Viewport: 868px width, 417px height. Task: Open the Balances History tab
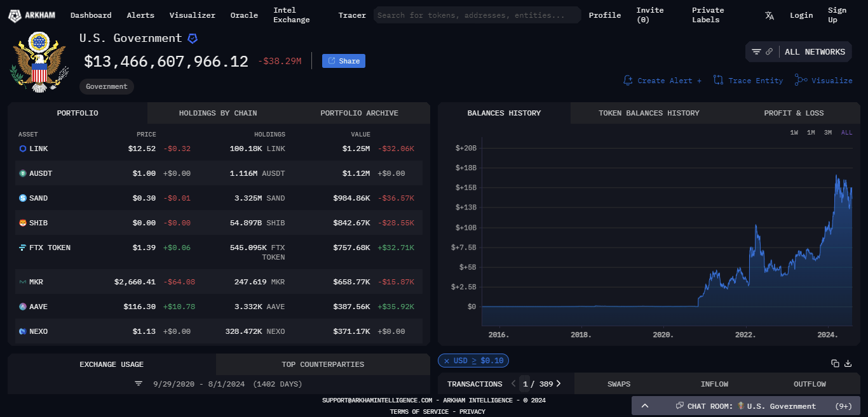504,113
